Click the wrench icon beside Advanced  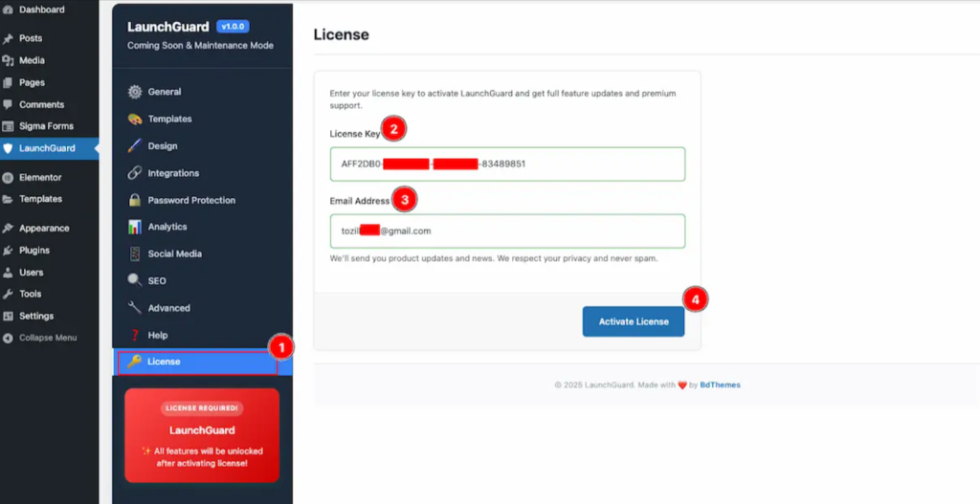point(135,308)
